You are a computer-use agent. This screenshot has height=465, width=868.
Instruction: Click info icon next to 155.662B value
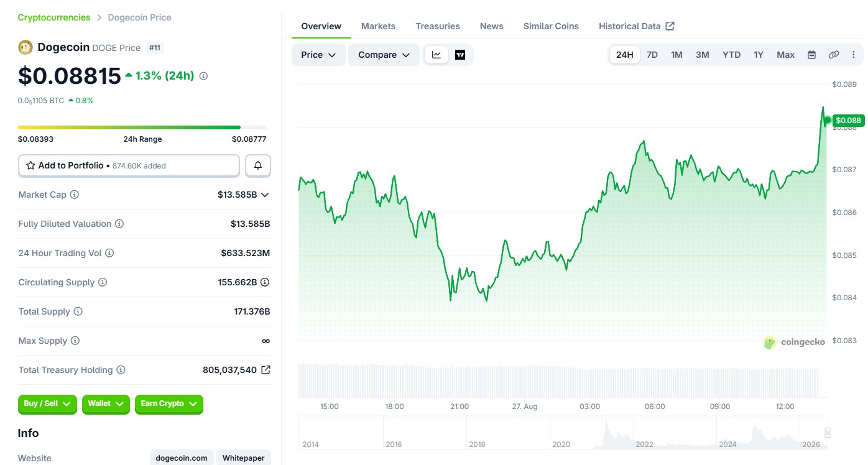pyautogui.click(x=265, y=282)
